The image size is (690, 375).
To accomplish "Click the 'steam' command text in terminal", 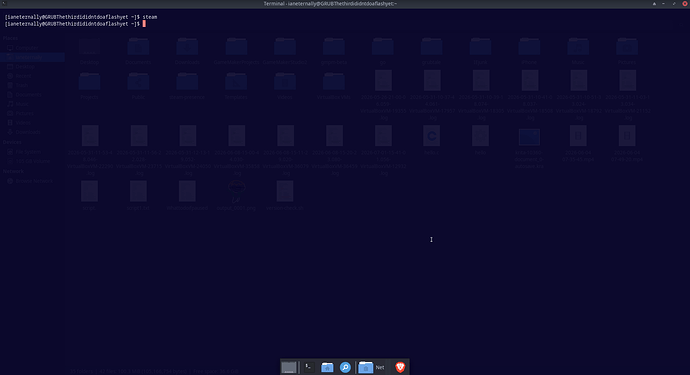I will [x=150, y=17].
